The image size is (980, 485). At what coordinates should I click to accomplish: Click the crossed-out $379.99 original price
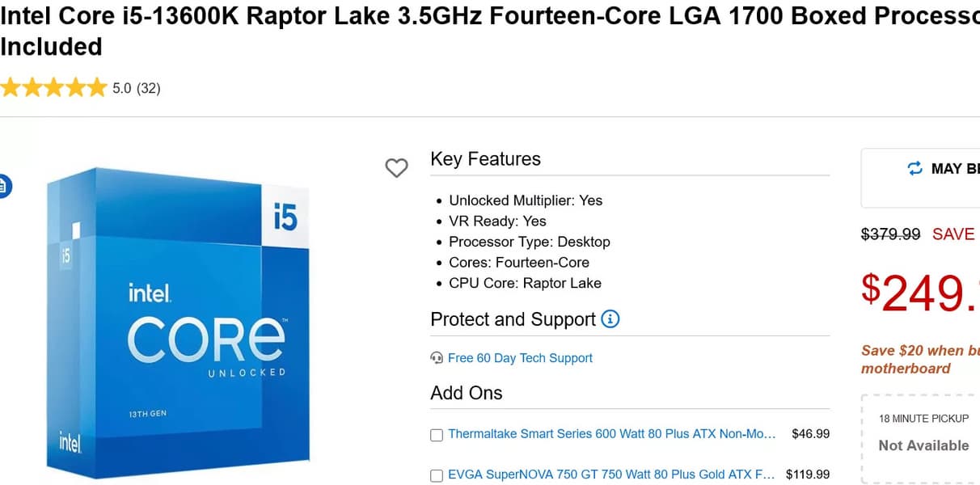890,234
